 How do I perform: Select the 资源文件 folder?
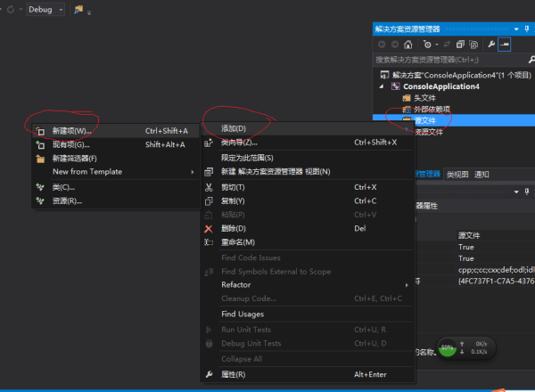pos(429,132)
